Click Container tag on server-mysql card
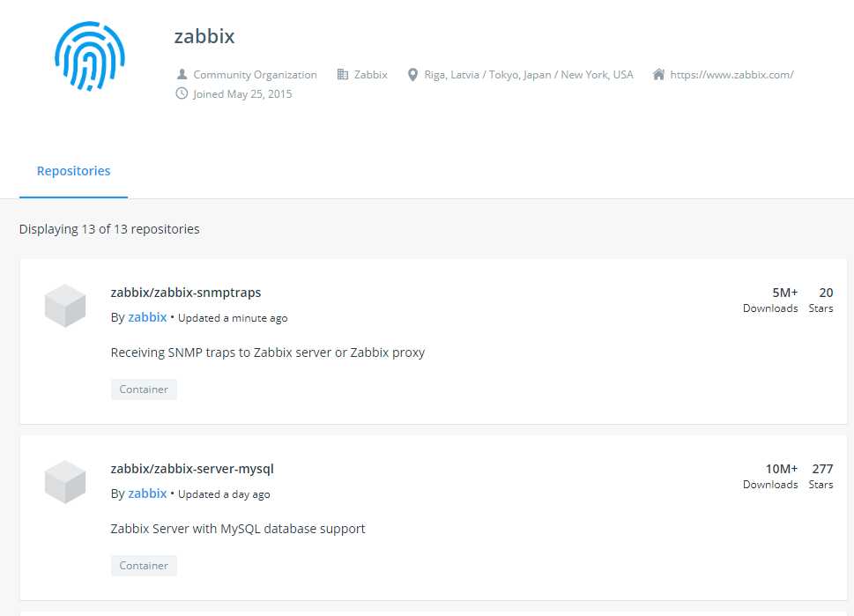854x616 pixels. click(x=144, y=566)
